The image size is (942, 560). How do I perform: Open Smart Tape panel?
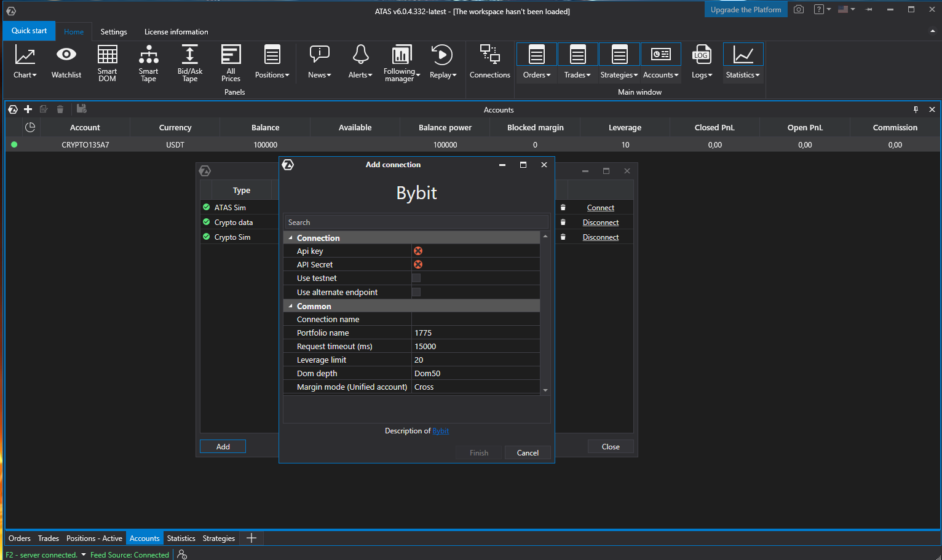pyautogui.click(x=148, y=62)
